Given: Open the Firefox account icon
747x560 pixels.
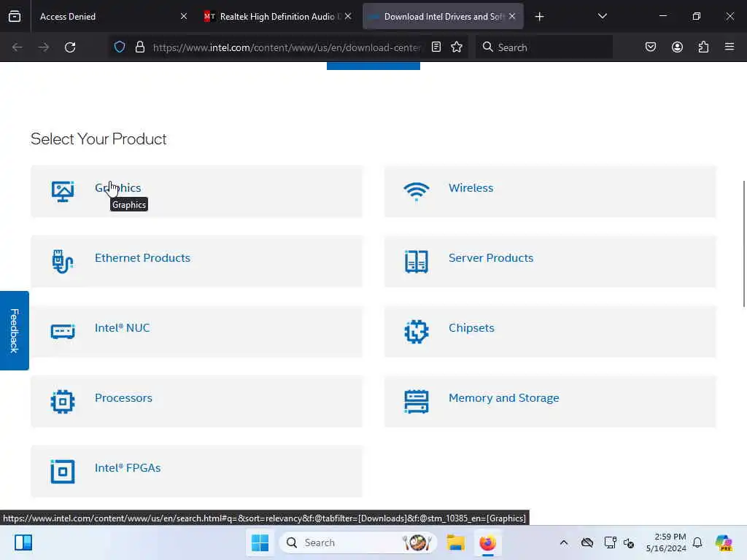Looking at the screenshot, I should [677, 47].
